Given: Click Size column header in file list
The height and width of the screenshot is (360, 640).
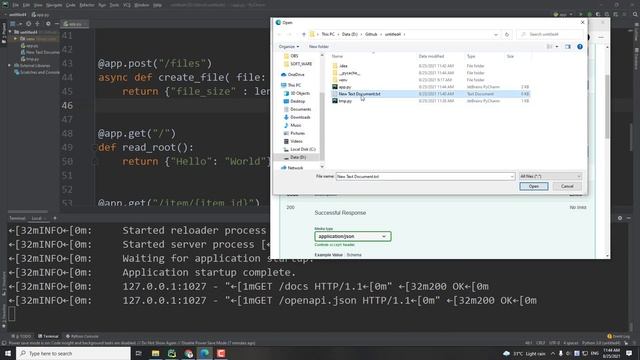Looking at the screenshot, I should point(510,56).
